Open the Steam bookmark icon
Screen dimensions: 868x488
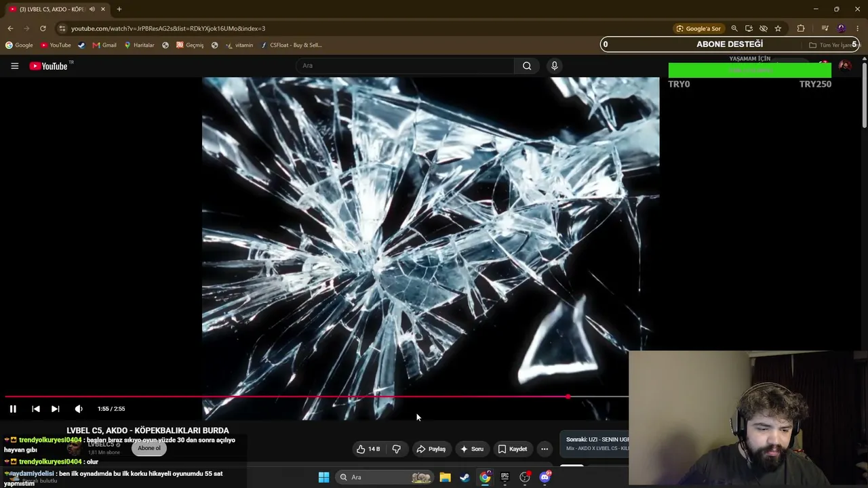point(81,45)
